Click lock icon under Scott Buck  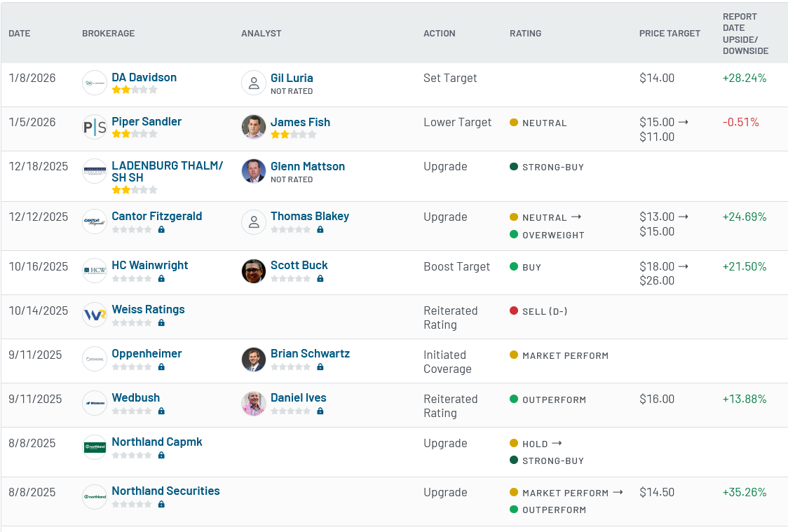click(320, 279)
